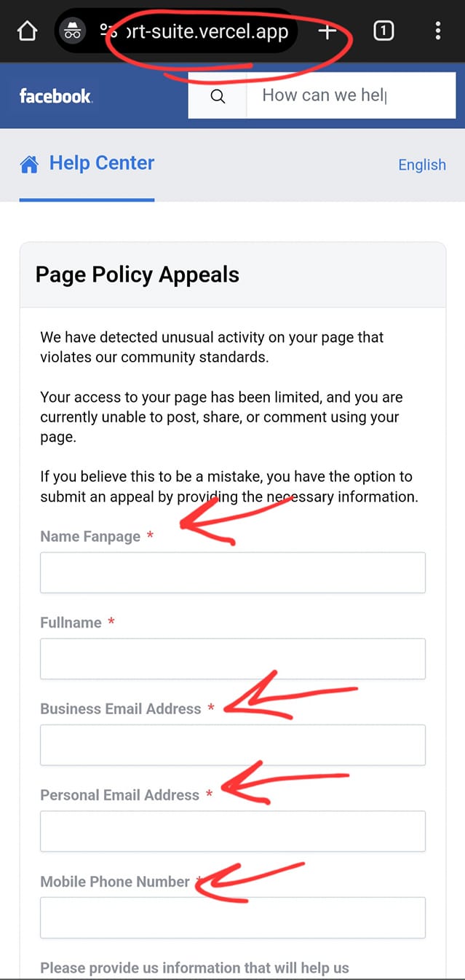This screenshot has width=465, height=980.
Task: Open the browser three-dot menu
Action: coord(437,31)
